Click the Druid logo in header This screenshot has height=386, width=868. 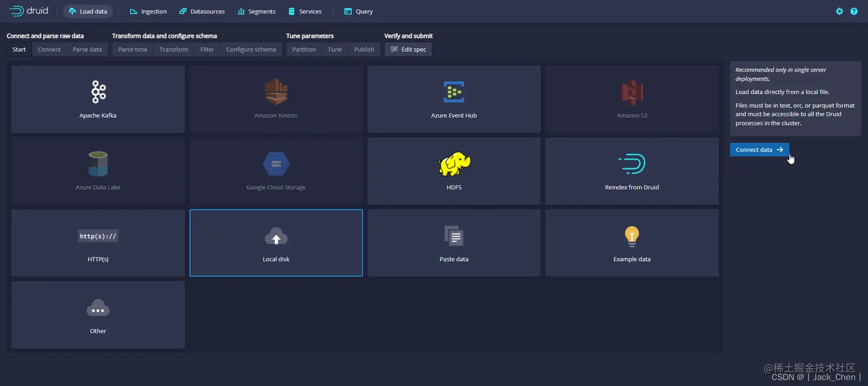[x=29, y=11]
